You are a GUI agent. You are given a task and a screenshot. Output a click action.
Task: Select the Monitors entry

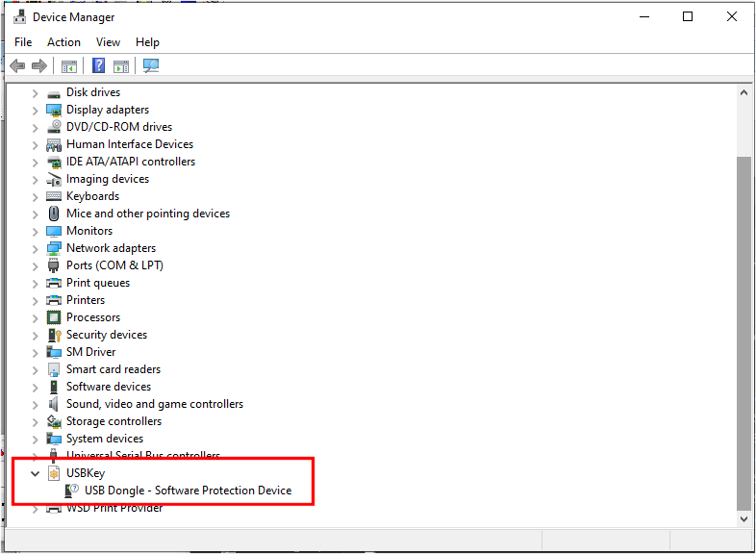[x=89, y=231]
